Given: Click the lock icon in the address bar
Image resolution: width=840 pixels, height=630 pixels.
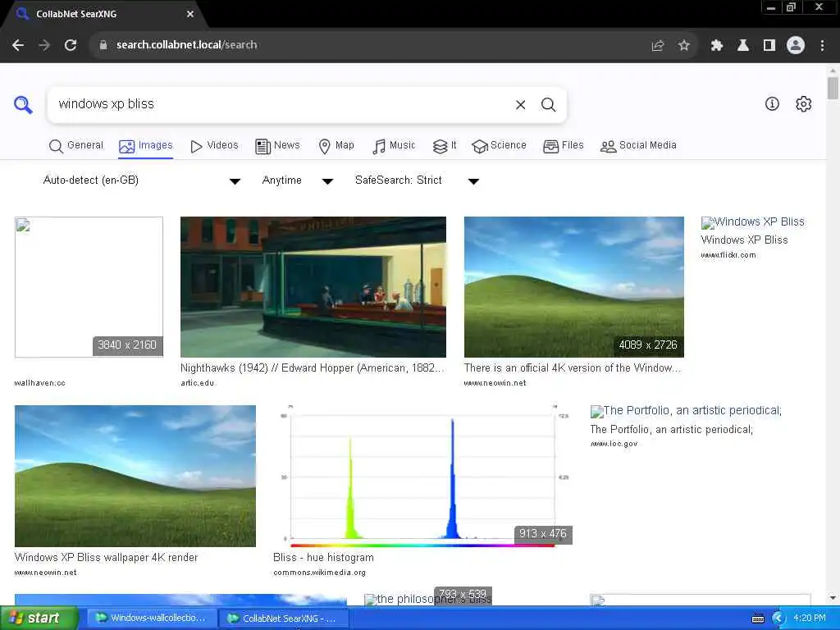Looking at the screenshot, I should [103, 46].
